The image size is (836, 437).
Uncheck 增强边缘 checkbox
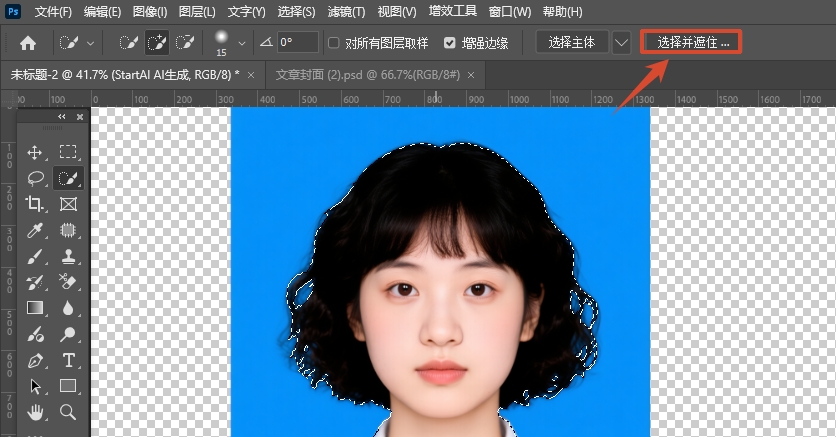tap(449, 43)
